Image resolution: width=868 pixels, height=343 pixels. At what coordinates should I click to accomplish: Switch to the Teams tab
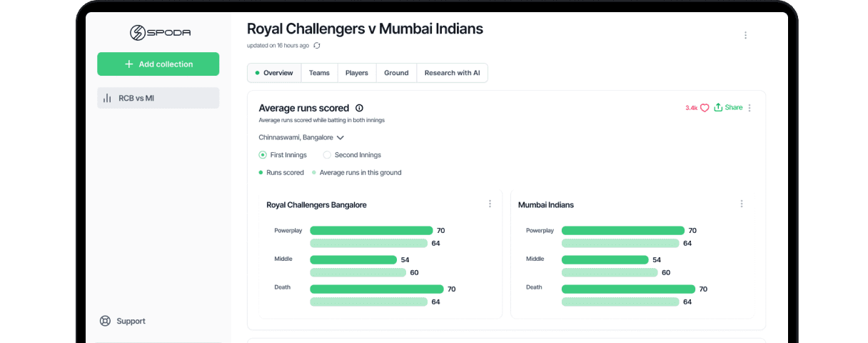(x=319, y=73)
